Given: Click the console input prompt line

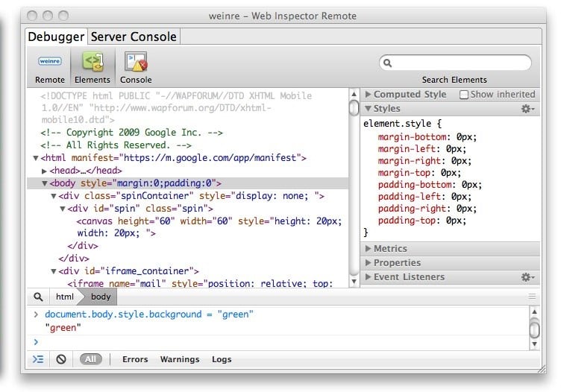Looking at the screenshot, I should [278, 342].
